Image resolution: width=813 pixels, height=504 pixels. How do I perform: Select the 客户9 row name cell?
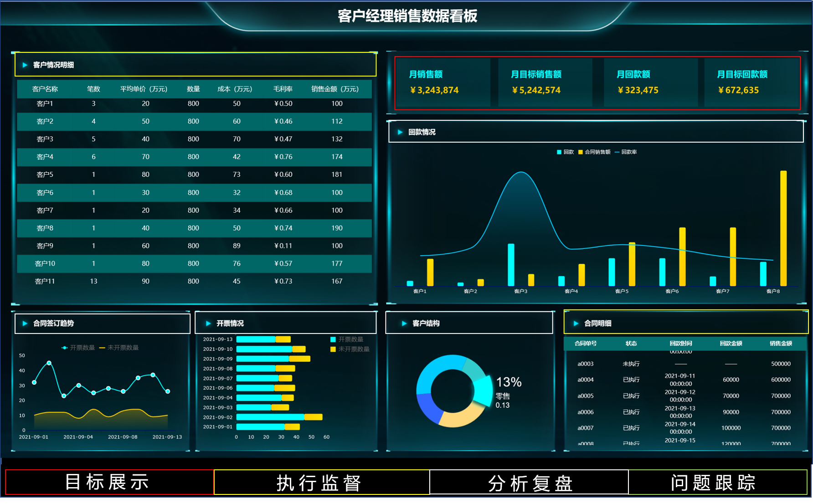[x=45, y=246]
